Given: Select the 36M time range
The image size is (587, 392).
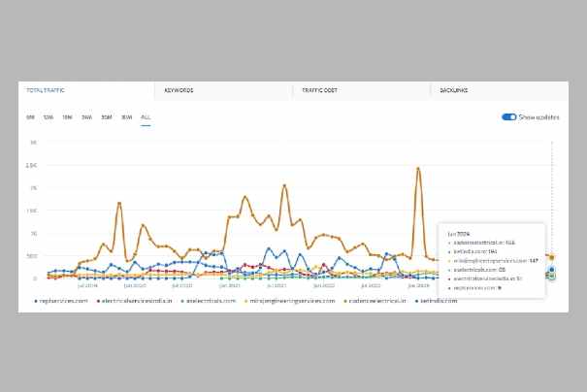Looking at the screenshot, I should click(x=126, y=116).
